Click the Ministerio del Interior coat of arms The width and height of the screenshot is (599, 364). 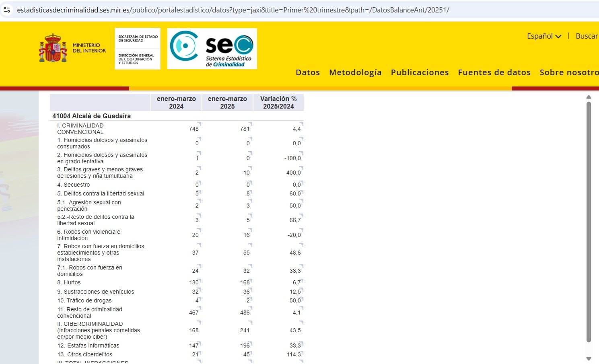coord(53,48)
